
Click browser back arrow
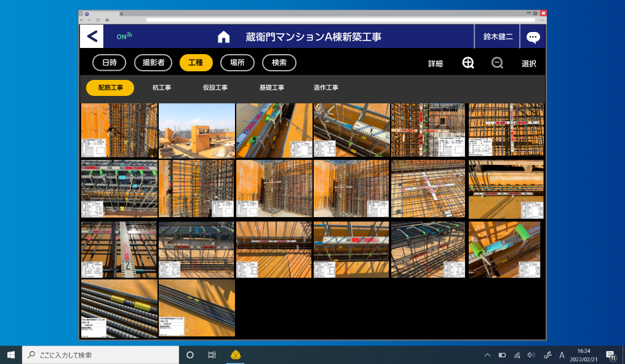[x=82, y=20]
